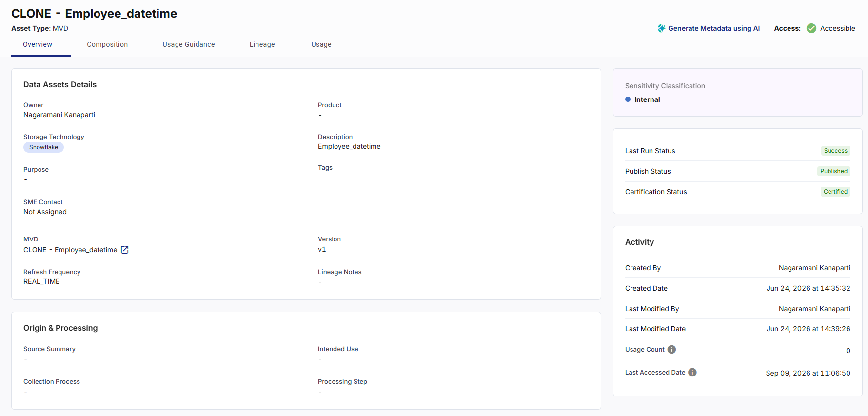Click the Employee_datetime description text
Screen dimensions: 868x416
coord(349,146)
